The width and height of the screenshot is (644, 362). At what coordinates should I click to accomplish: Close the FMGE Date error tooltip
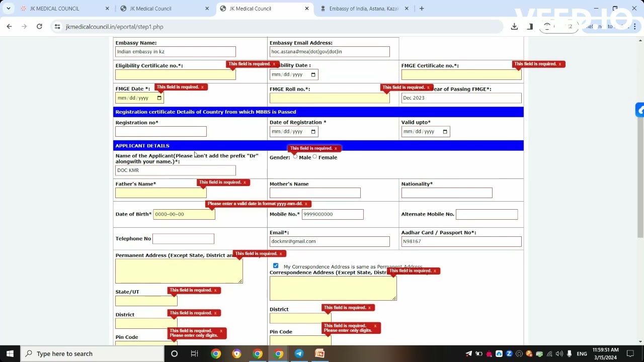point(202,87)
